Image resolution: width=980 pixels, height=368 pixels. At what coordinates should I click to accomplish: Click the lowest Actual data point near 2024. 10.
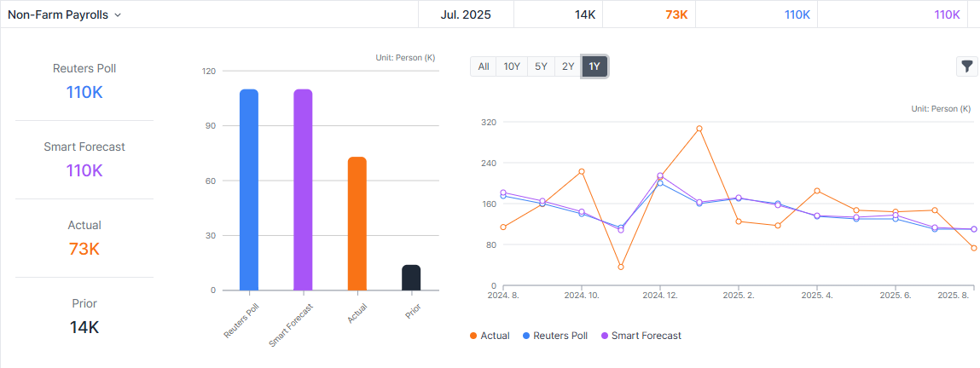621,267
